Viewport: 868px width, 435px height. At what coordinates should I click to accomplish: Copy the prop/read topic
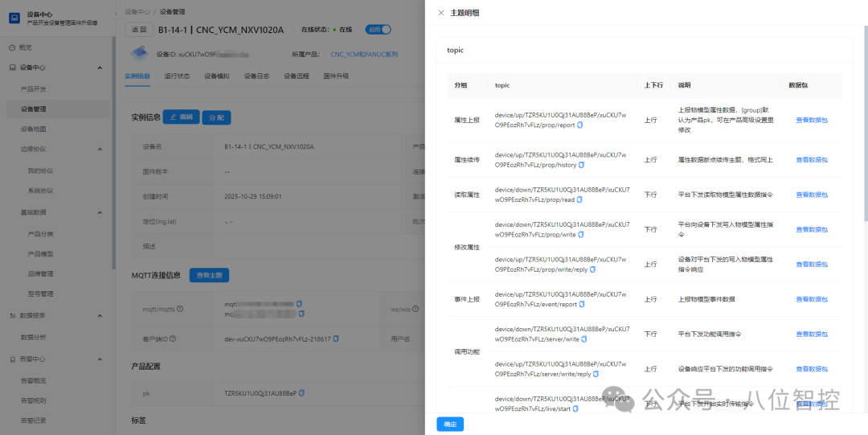tap(579, 199)
